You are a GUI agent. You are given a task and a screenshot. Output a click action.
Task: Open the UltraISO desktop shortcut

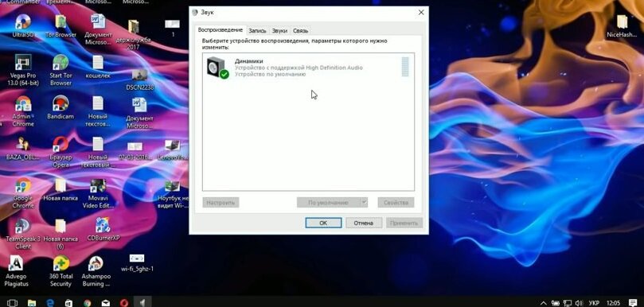tap(23, 25)
